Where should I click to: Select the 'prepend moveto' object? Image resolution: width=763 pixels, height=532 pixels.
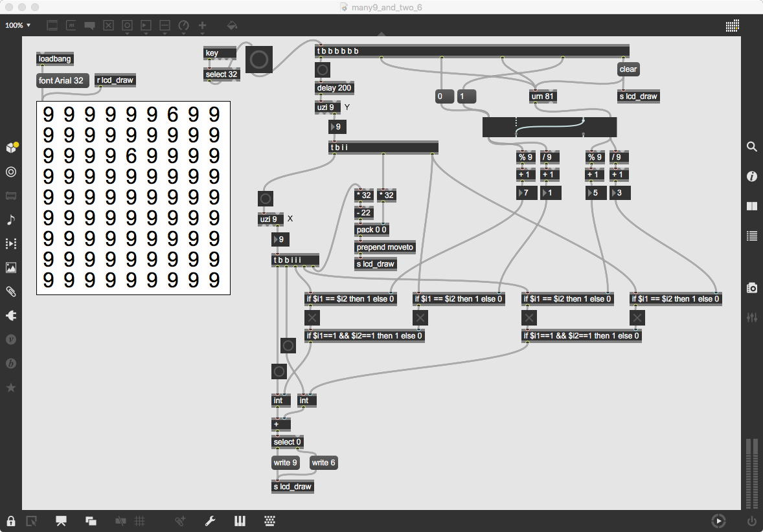(385, 247)
